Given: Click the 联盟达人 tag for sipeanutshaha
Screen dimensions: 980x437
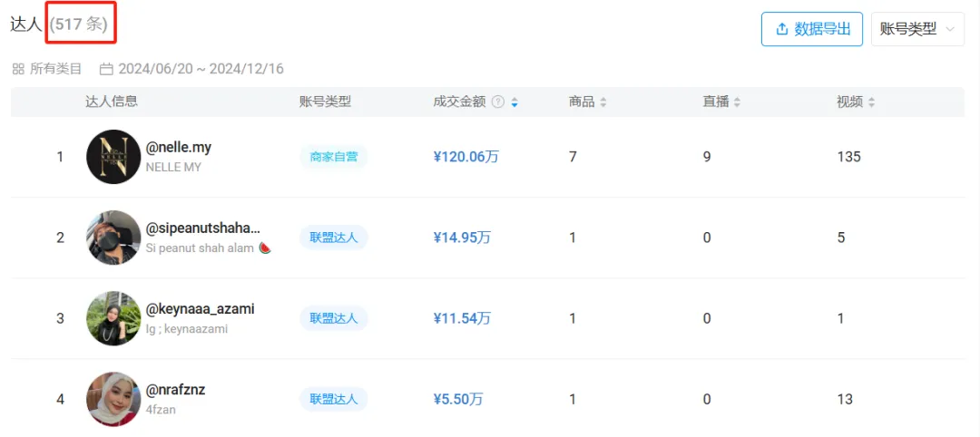Looking at the screenshot, I should tap(334, 238).
